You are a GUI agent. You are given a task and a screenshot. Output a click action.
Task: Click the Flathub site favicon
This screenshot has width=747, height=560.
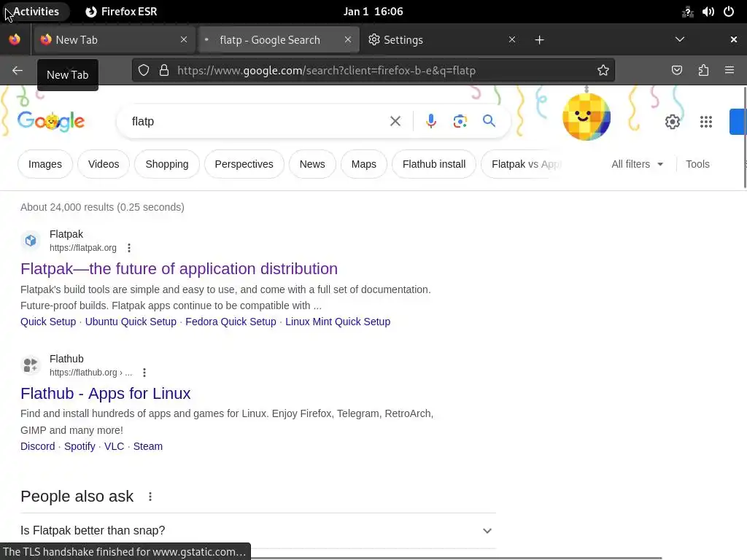pyautogui.click(x=31, y=365)
